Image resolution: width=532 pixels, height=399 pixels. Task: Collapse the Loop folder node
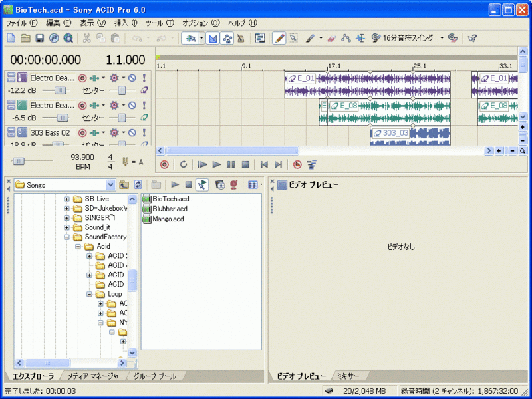[x=89, y=294]
